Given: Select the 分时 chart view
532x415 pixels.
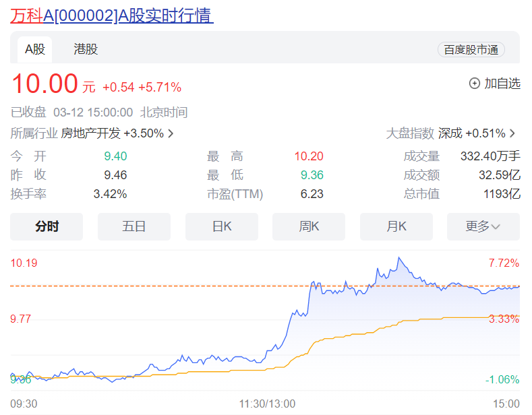Looking at the screenshot, I should [x=47, y=226].
